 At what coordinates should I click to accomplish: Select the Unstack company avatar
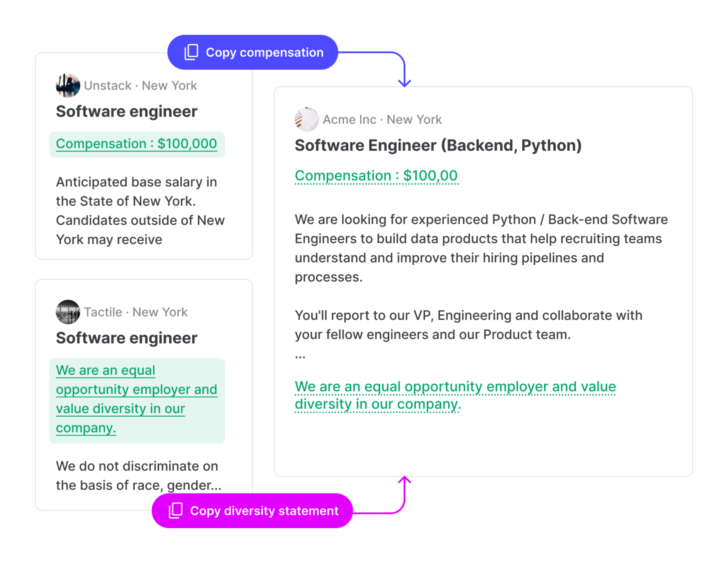[67, 85]
